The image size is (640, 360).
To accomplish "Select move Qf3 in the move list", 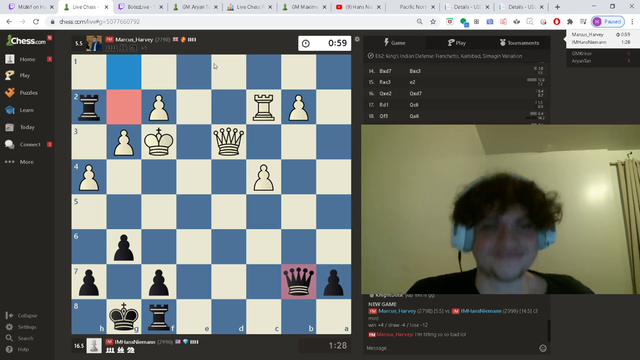I will [x=384, y=116].
